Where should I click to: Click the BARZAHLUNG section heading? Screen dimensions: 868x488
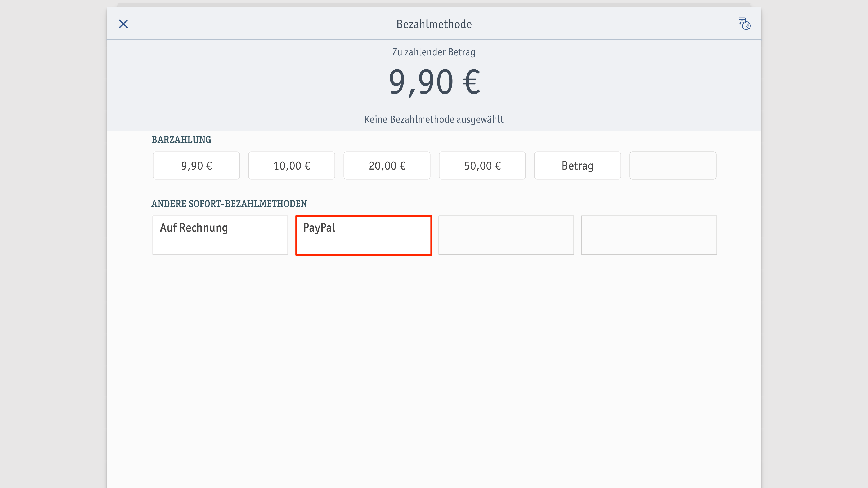pyautogui.click(x=181, y=140)
